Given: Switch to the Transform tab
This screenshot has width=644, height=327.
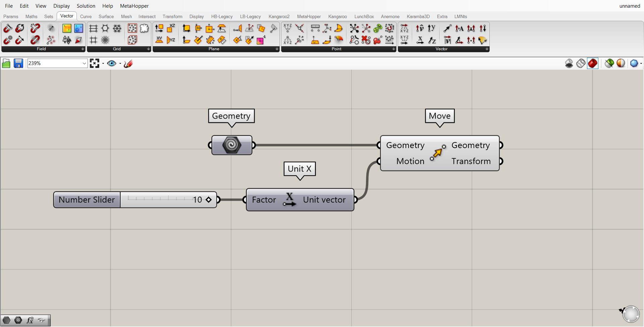Looking at the screenshot, I should coord(172,16).
